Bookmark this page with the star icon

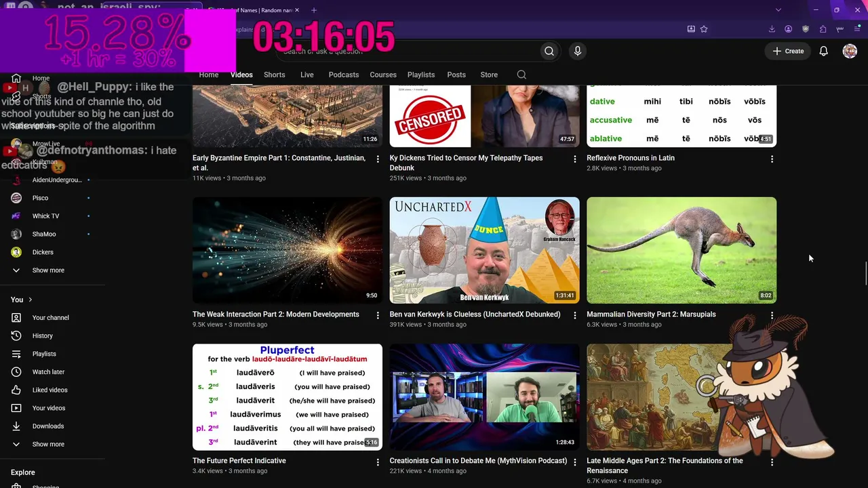coord(704,29)
